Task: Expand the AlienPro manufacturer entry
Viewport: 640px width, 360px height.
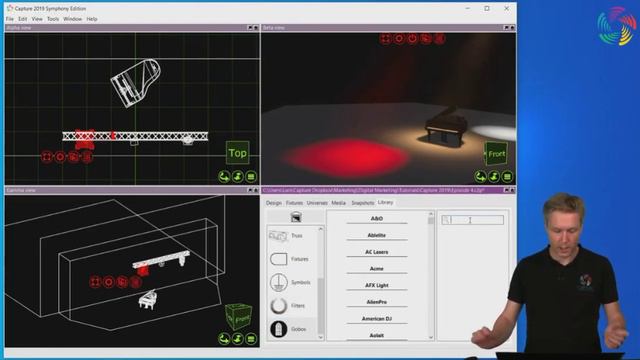Action: [377, 302]
